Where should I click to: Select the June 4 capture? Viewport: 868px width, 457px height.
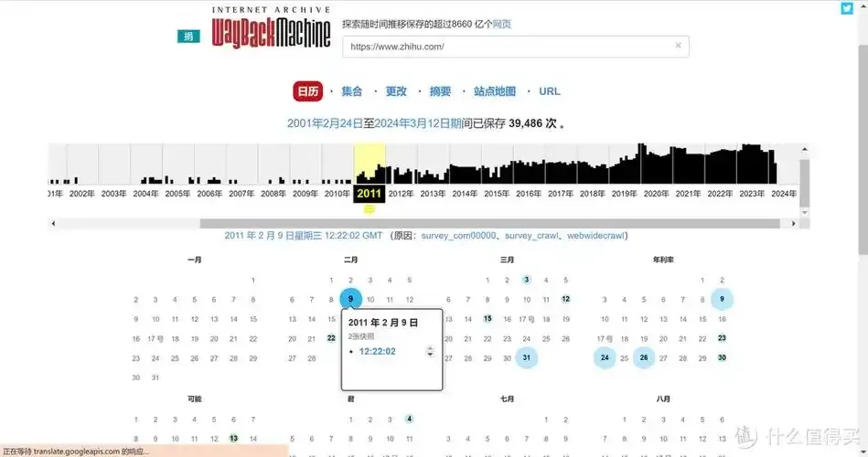point(409,419)
